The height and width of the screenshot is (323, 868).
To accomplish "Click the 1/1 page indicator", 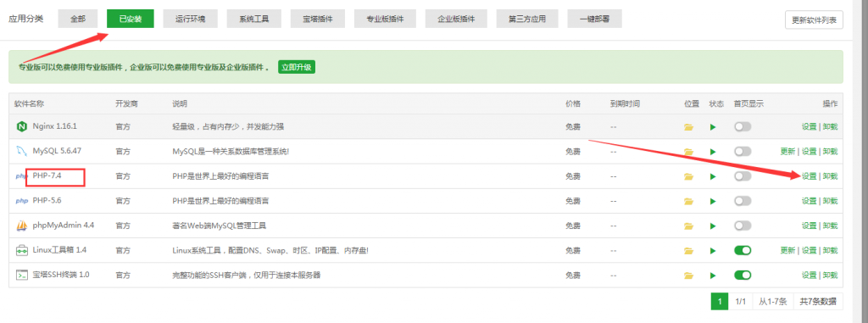I will [741, 302].
